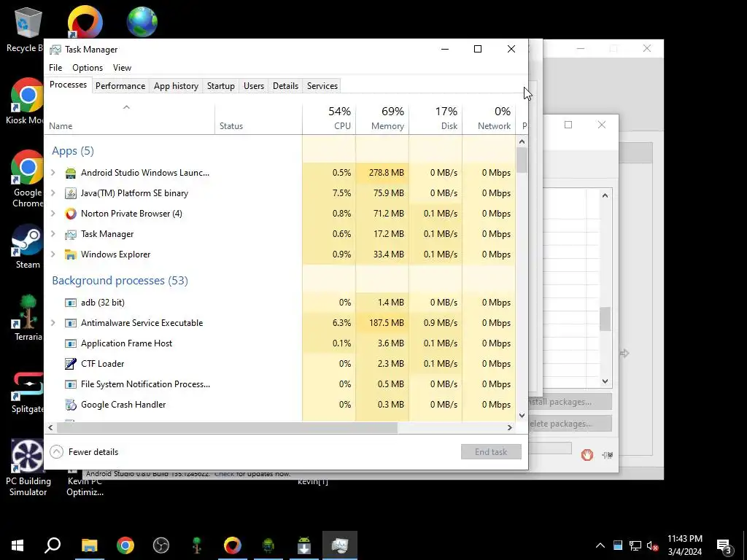This screenshot has height=560, width=747.
Task: Select the Apps (5) group header
Action: click(73, 151)
